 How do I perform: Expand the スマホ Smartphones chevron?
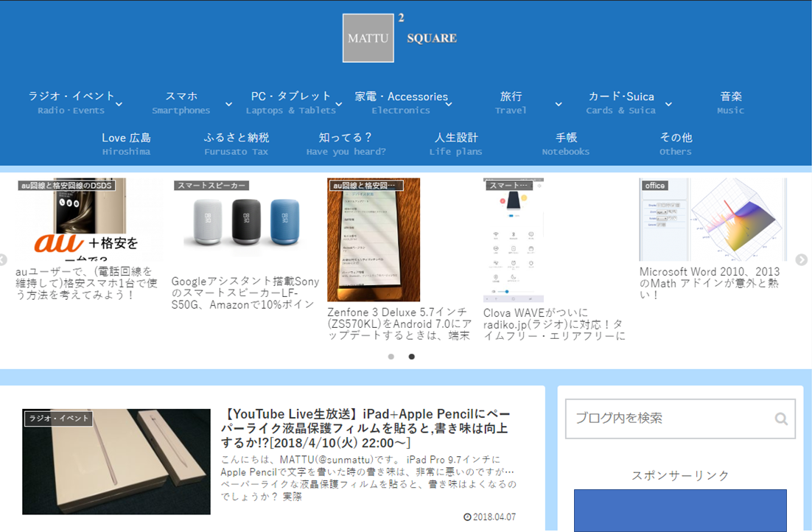pos(228,104)
